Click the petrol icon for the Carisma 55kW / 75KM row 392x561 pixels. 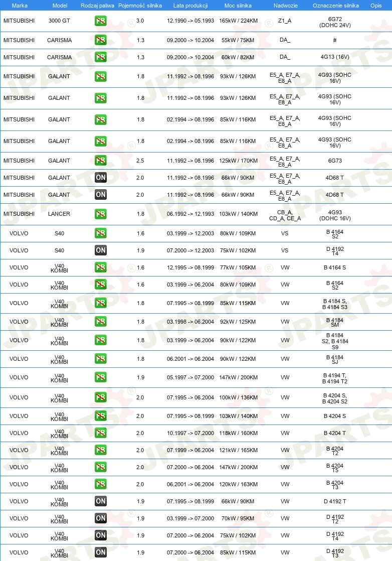[100, 40]
